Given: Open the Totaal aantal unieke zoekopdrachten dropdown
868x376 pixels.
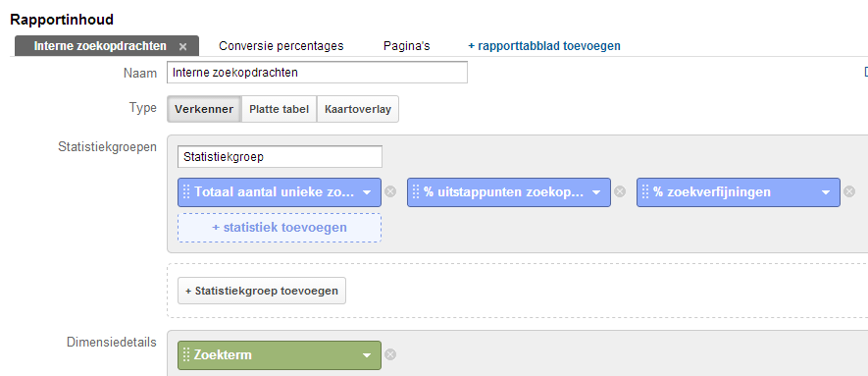Looking at the screenshot, I should 367,192.
